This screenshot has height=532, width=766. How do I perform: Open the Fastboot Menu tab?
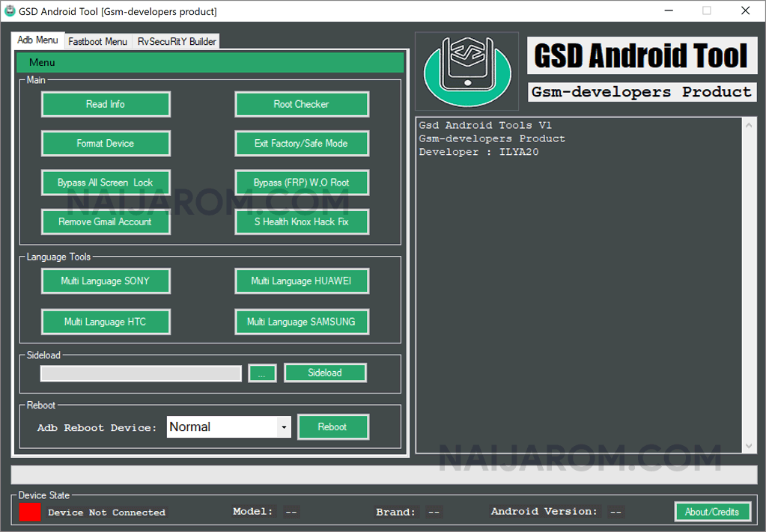97,41
